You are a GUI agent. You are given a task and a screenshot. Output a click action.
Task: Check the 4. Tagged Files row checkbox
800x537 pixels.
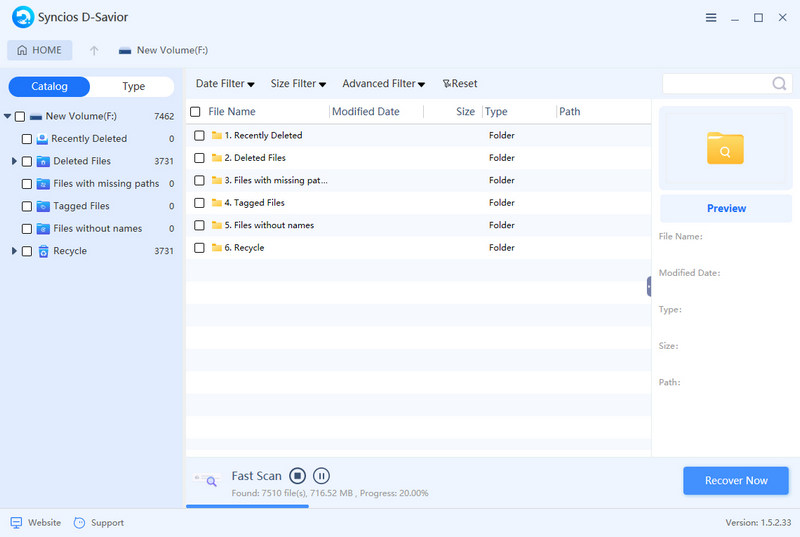point(199,202)
